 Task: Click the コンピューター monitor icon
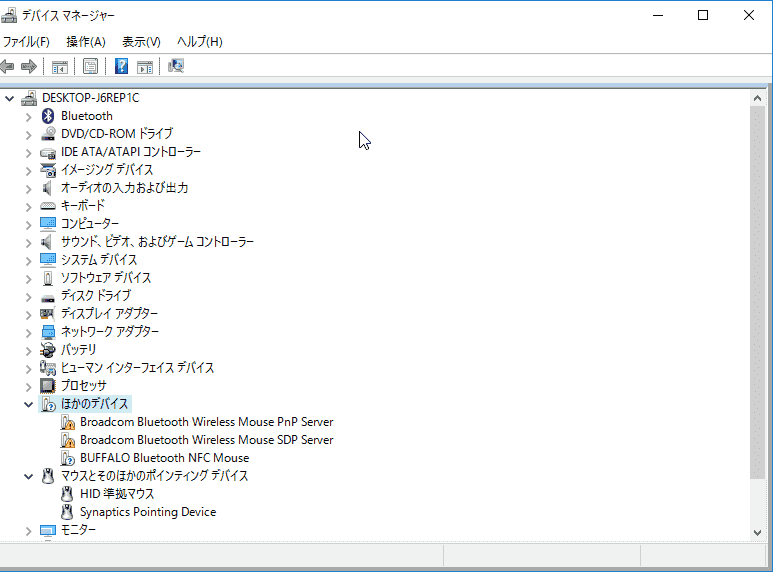pyautogui.click(x=48, y=223)
